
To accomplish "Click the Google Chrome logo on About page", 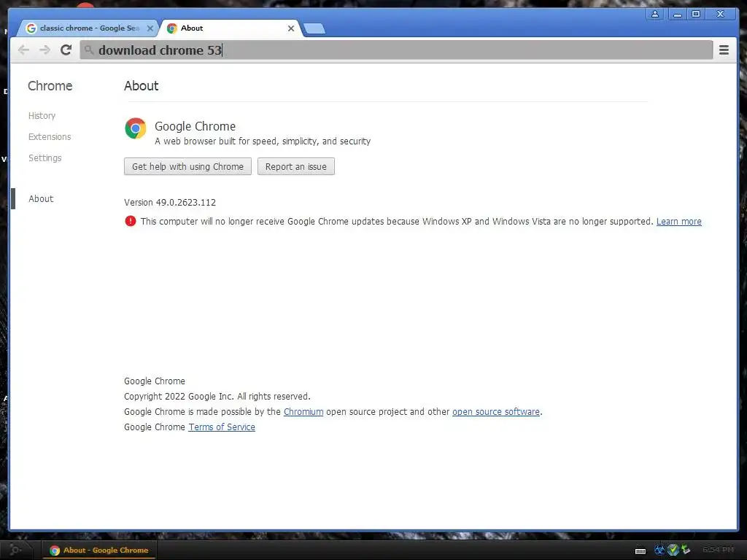I will [x=135, y=128].
